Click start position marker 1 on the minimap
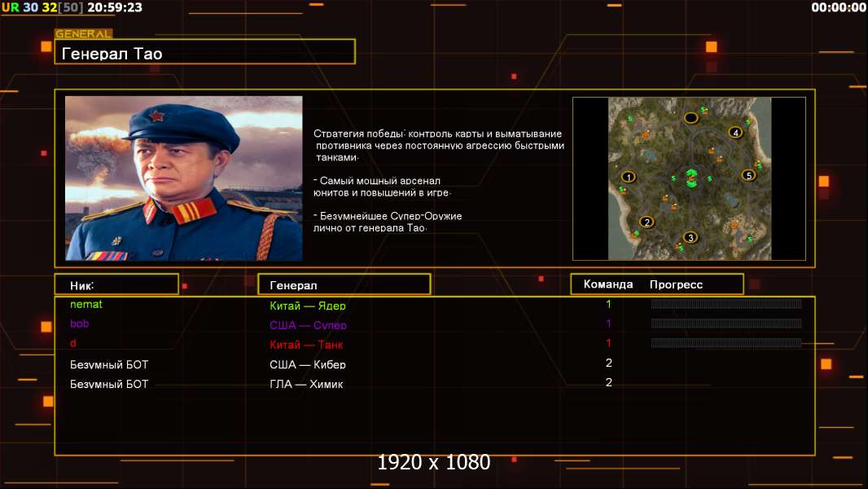Image resolution: width=868 pixels, height=489 pixels. point(629,177)
